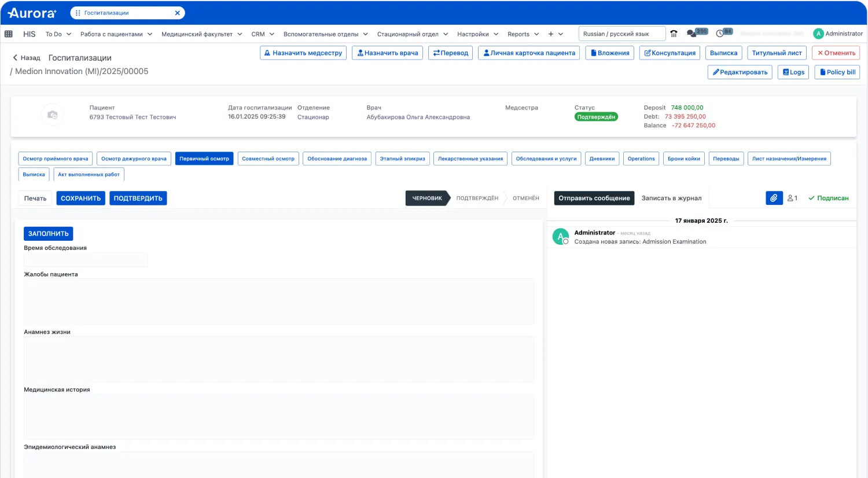868x478 pixels.
Task: Open chat messages icon with badge
Action: point(692,34)
